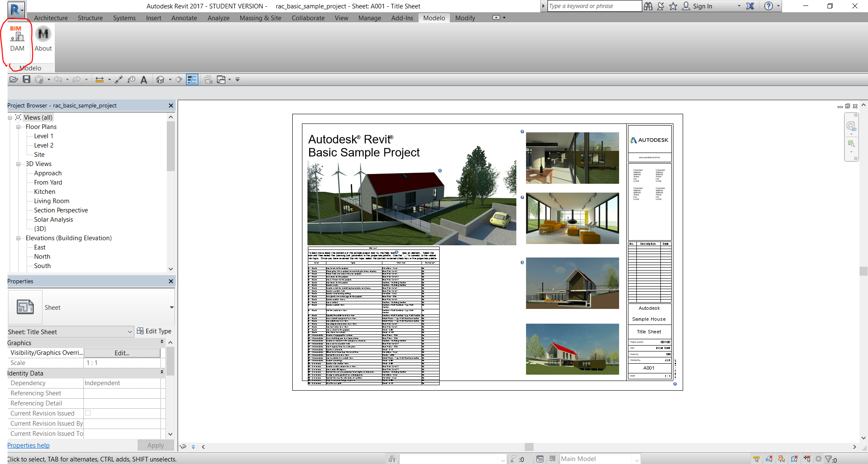The height and width of the screenshot is (464, 868).
Task: Click the Close Hidden Windows icon
Action: pos(208,79)
